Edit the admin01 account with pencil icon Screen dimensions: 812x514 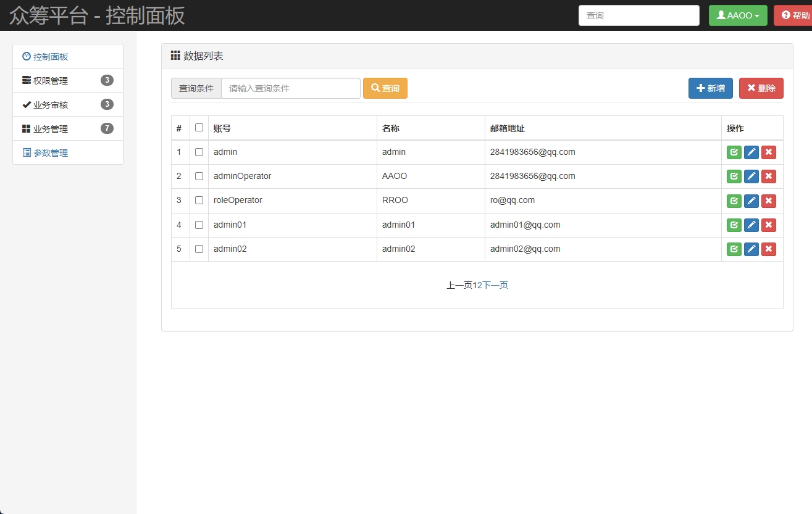click(751, 225)
